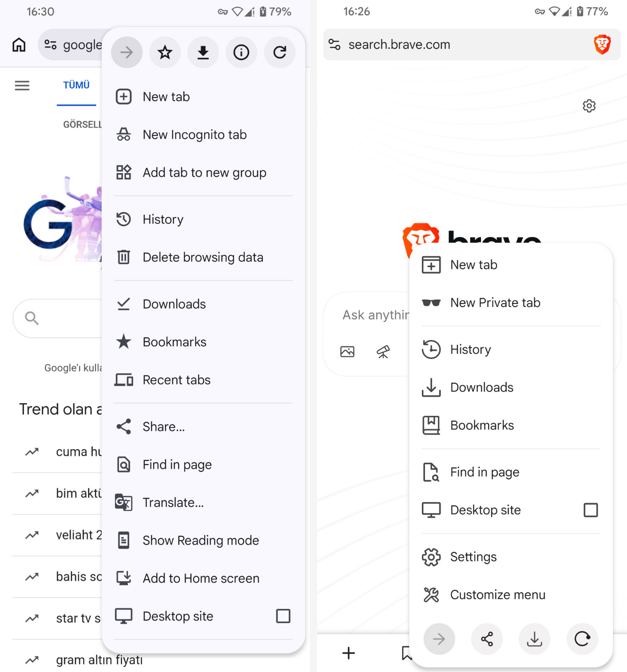
Task: Tap the Lens camera icon near Brave search box
Action: tap(348, 352)
